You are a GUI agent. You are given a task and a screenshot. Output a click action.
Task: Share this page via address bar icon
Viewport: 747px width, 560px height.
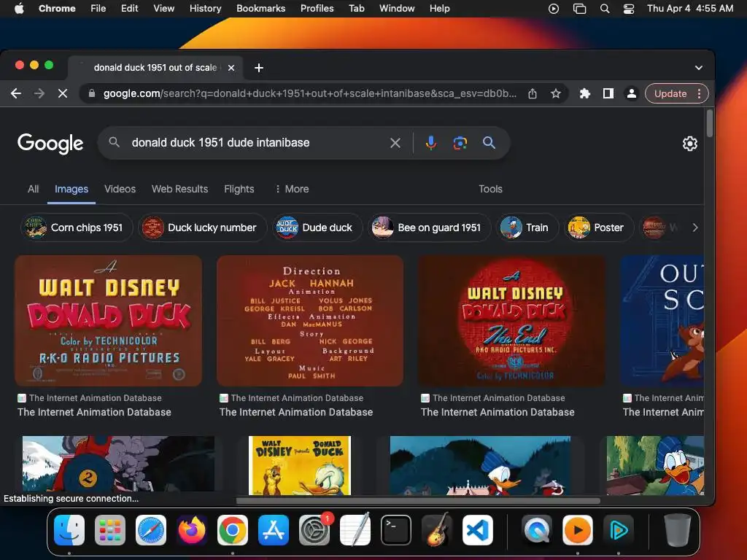point(533,94)
